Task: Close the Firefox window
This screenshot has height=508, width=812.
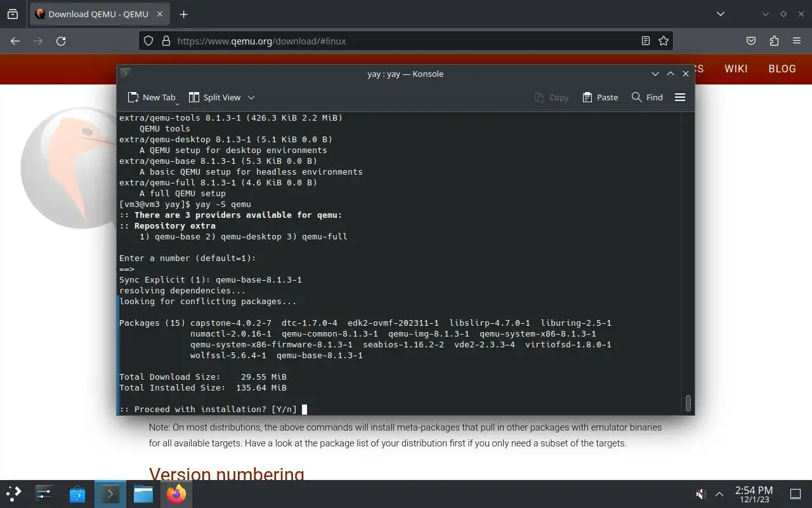Action: (800, 14)
